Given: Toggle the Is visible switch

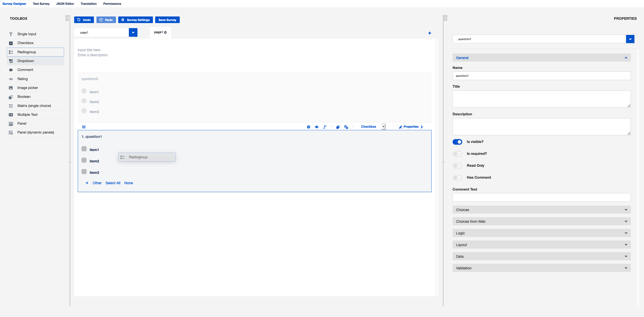Looking at the screenshot, I should click(x=457, y=142).
